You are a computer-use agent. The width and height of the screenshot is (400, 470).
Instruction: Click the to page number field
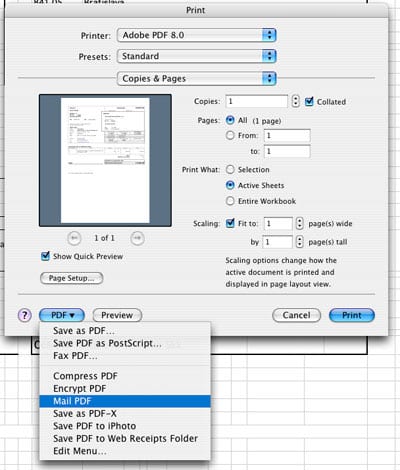287,151
